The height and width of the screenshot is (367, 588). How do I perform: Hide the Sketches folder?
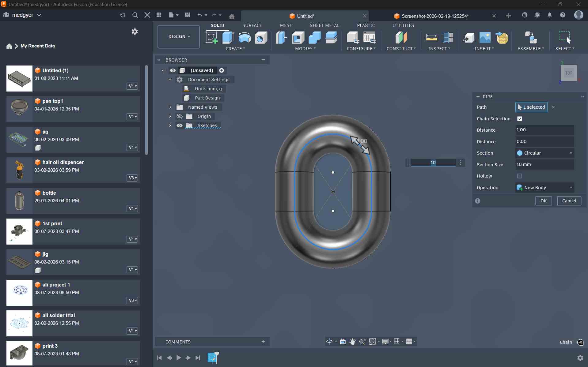coord(180,125)
